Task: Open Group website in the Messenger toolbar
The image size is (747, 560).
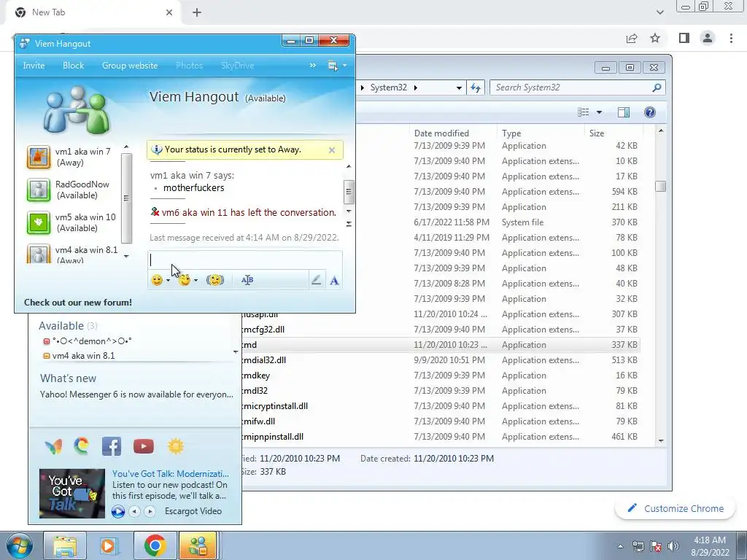Action: (x=130, y=66)
